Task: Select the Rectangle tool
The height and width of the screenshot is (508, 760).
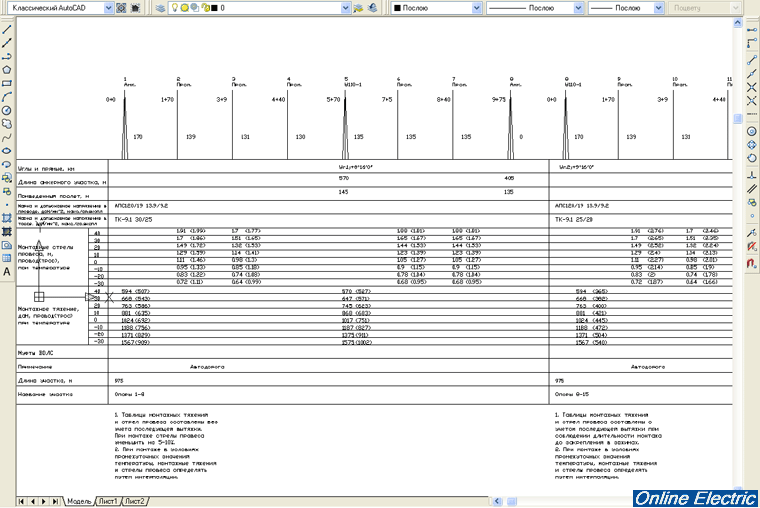Action: 7,83
